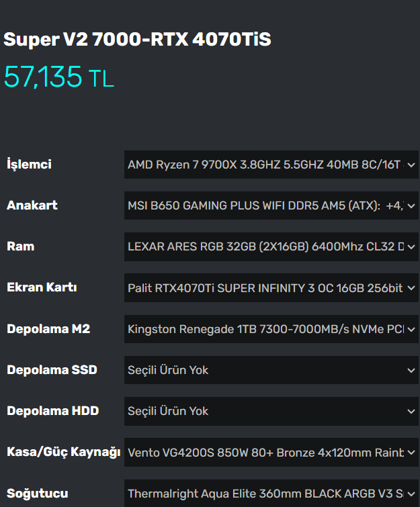Open the Depolama M2 Kingston Renegade dropdown
Image resolution: width=420 pixels, height=507 pixels.
point(271,329)
